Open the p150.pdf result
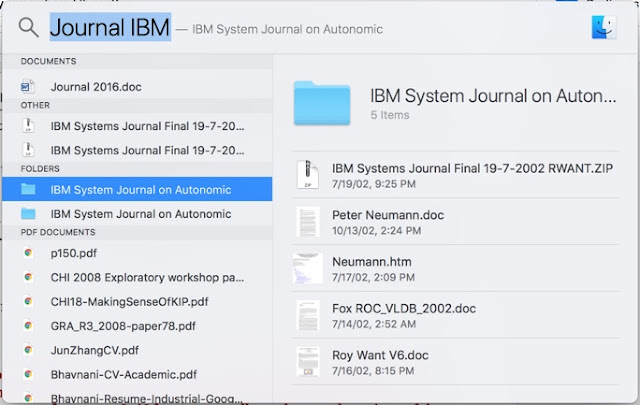 point(137,253)
